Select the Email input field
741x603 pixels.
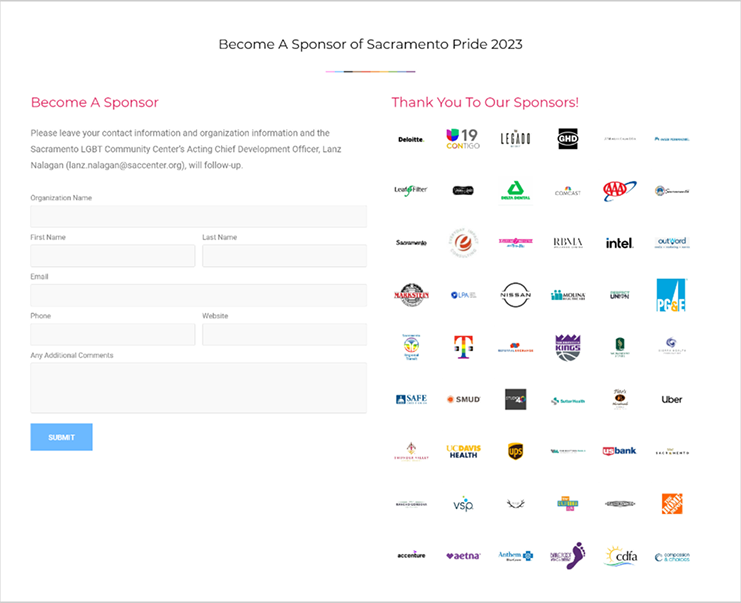[x=198, y=295]
